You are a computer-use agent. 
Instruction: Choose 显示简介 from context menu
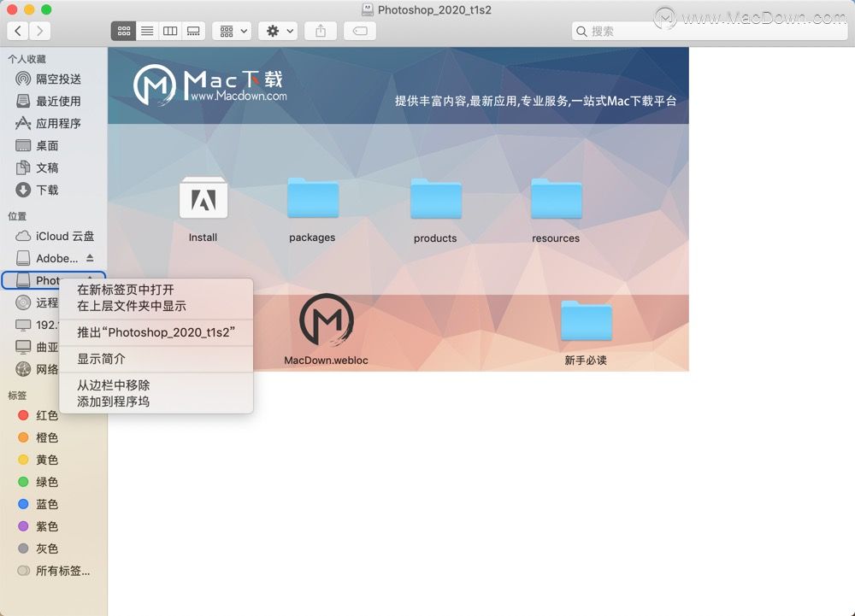coord(156,359)
